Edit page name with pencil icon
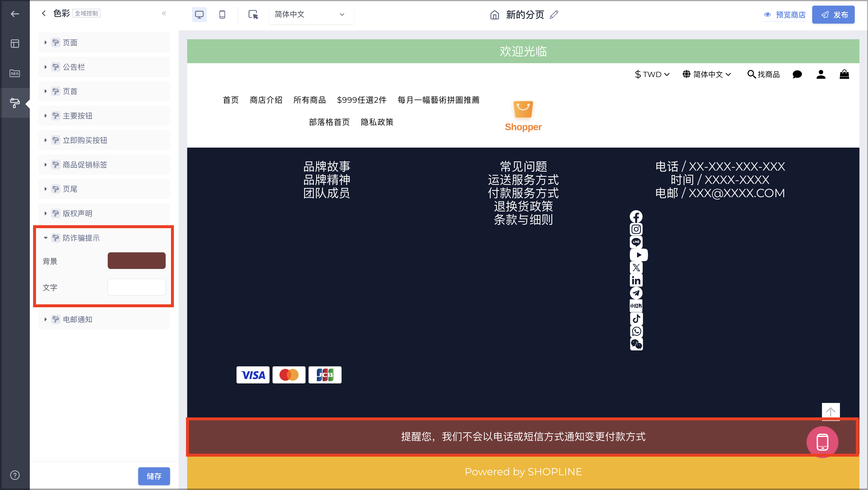The width and height of the screenshot is (868, 490). [554, 14]
